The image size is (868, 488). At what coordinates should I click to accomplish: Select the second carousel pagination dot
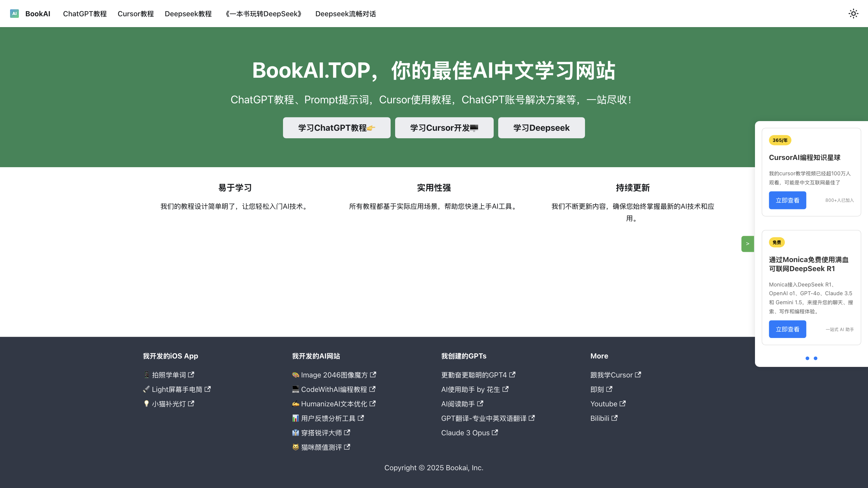point(816,358)
